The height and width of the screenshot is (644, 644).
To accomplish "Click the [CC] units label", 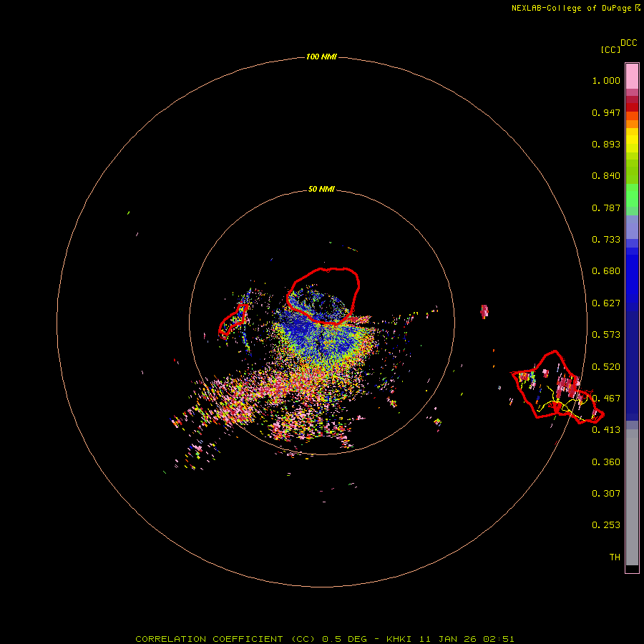I will [610, 49].
